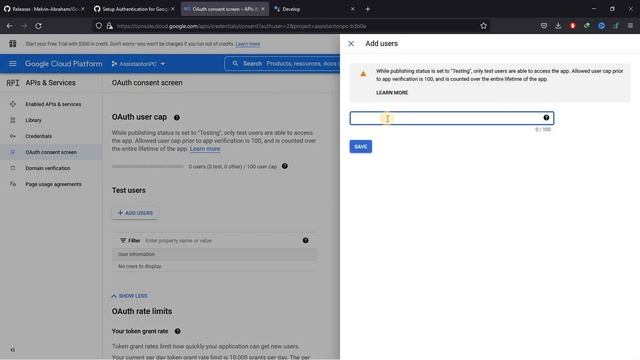Image resolution: width=640 pixels, height=360 pixels.
Task: Go forward in browser history
Action: 24,26
